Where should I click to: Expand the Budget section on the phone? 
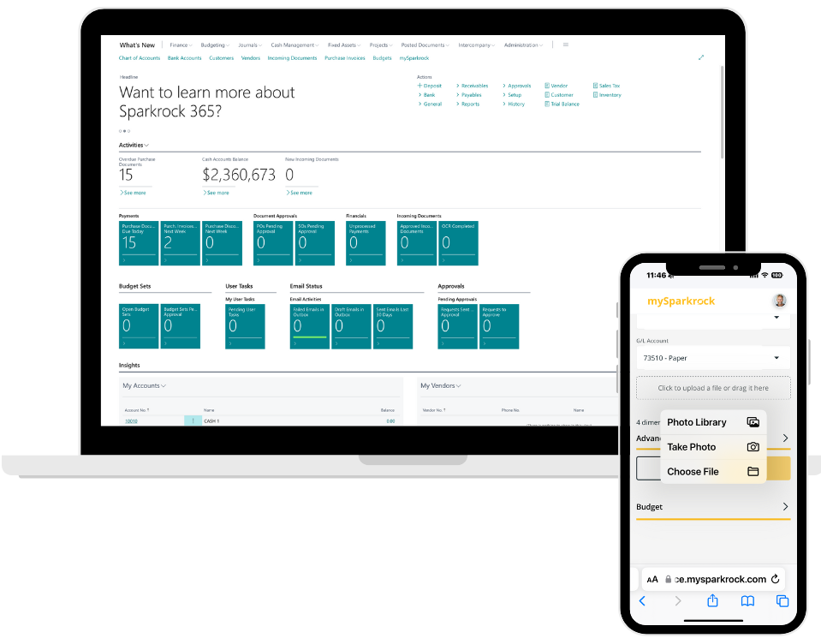[712, 507]
